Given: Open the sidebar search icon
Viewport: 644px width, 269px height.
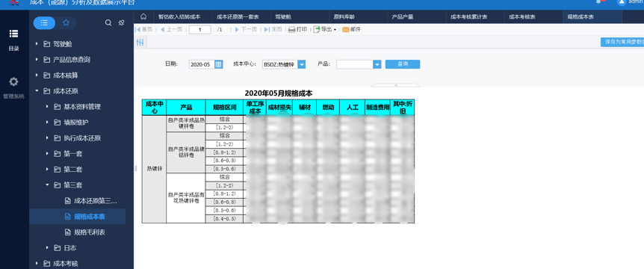Looking at the screenshot, I should 108,23.
